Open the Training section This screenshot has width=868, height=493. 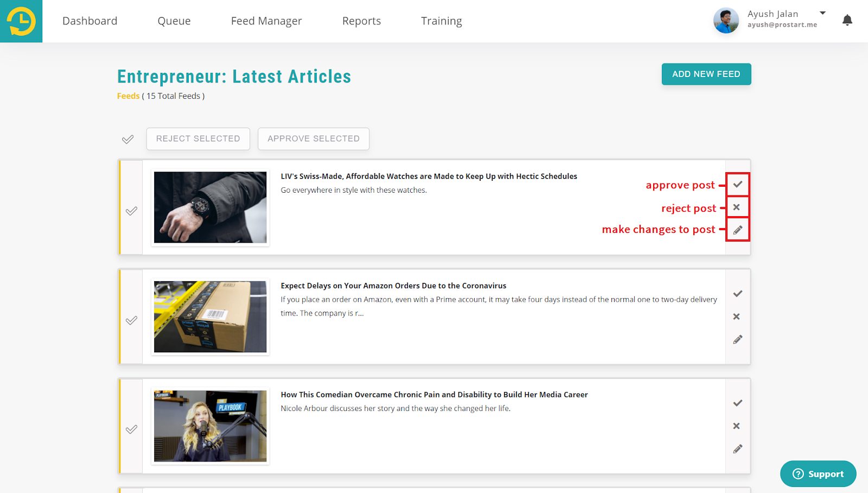click(x=442, y=21)
